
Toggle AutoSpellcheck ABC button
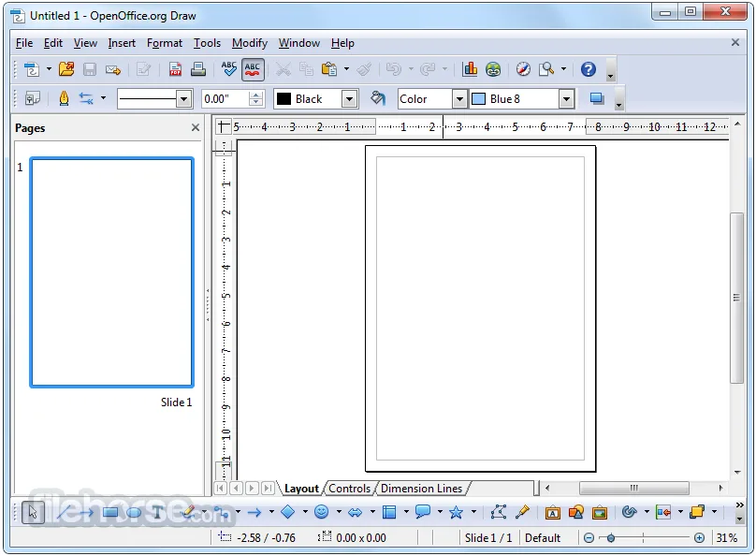point(253,69)
